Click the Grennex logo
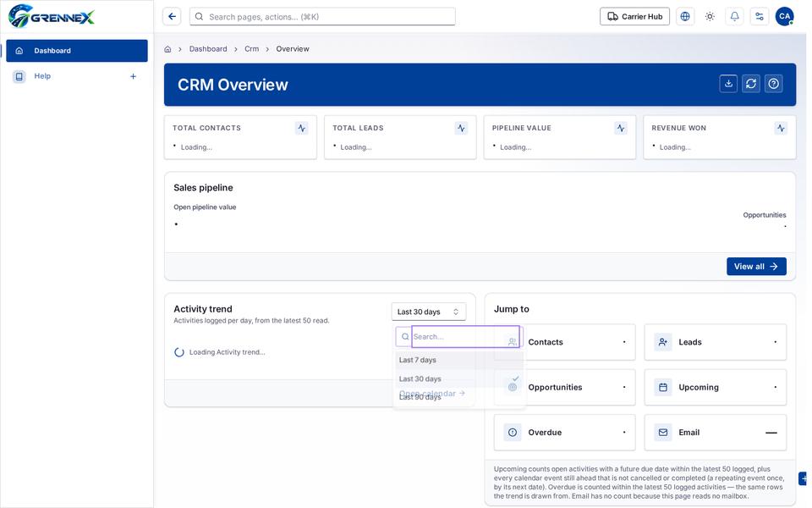Viewport: 812px width, 508px height. coord(52,16)
